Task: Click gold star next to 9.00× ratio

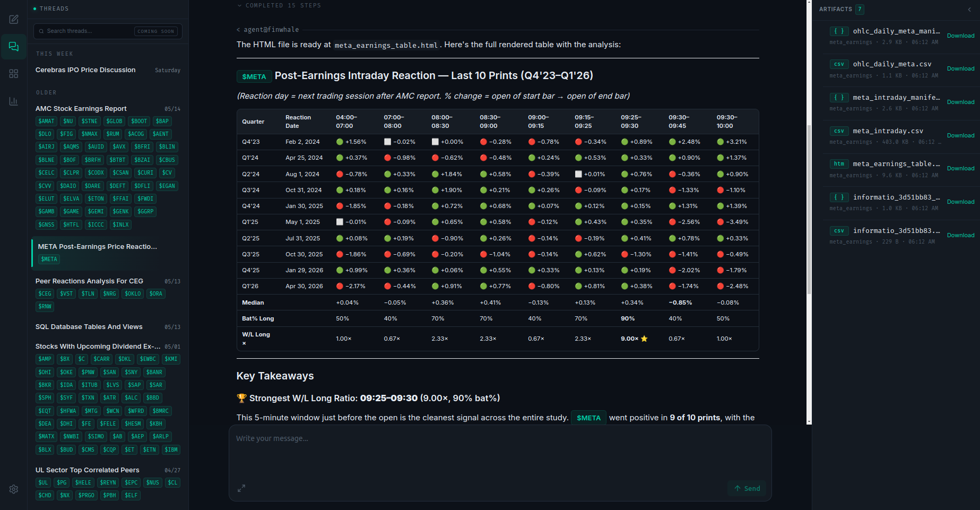Action: [x=644, y=339]
